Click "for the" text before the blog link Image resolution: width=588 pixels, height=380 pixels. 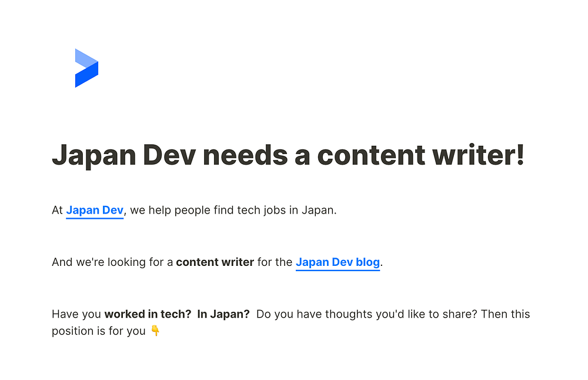(x=275, y=262)
